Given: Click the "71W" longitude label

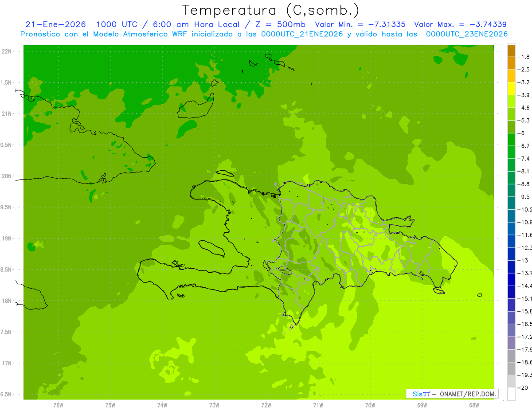Looking at the screenshot, I should (x=318, y=405).
